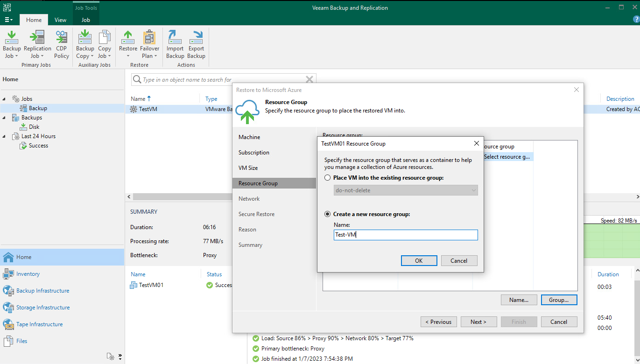The height and width of the screenshot is (364, 640).
Task: Open the Backup Copy ribbon button
Action: coord(85,45)
